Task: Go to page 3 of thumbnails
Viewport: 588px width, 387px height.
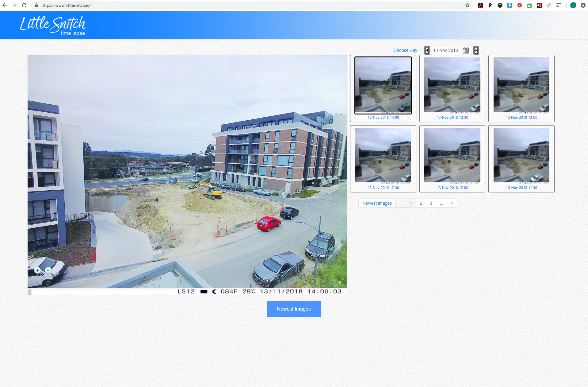Action: click(431, 203)
